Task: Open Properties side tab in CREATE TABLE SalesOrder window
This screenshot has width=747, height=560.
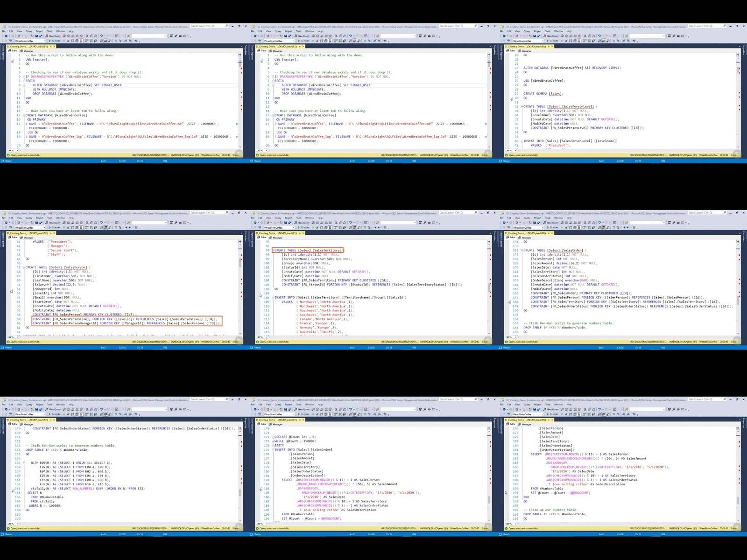Action: [x=744, y=236]
